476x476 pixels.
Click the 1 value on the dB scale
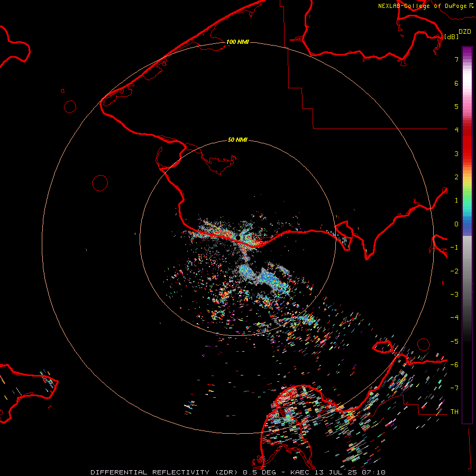[x=456, y=200]
